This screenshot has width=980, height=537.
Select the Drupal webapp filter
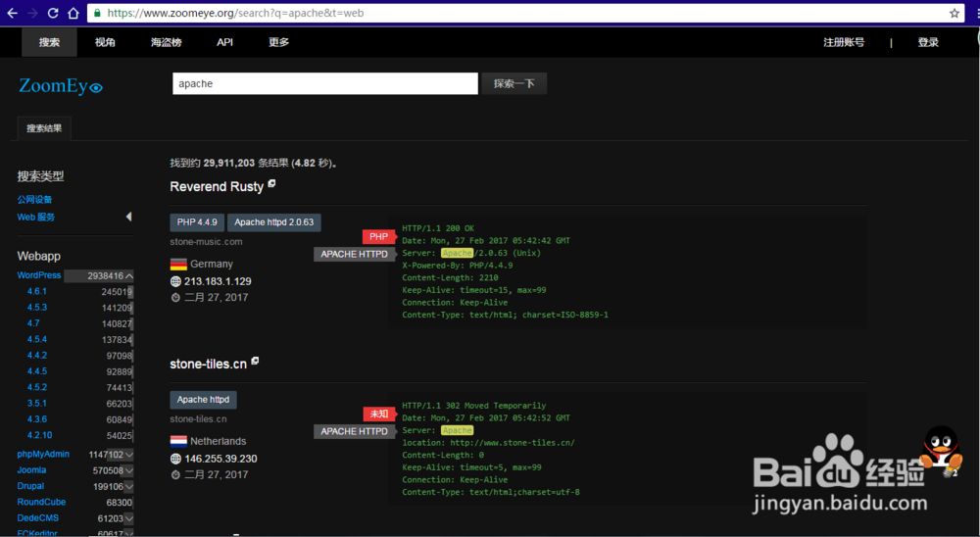(x=30, y=486)
